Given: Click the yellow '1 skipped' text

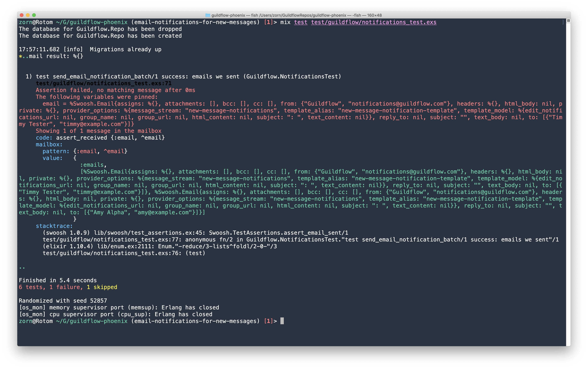Looking at the screenshot, I should [x=102, y=287].
